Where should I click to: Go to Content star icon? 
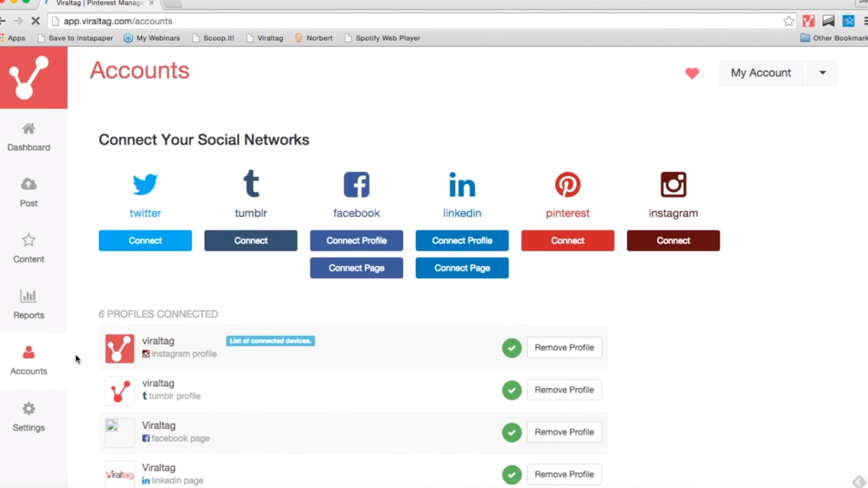[29, 241]
